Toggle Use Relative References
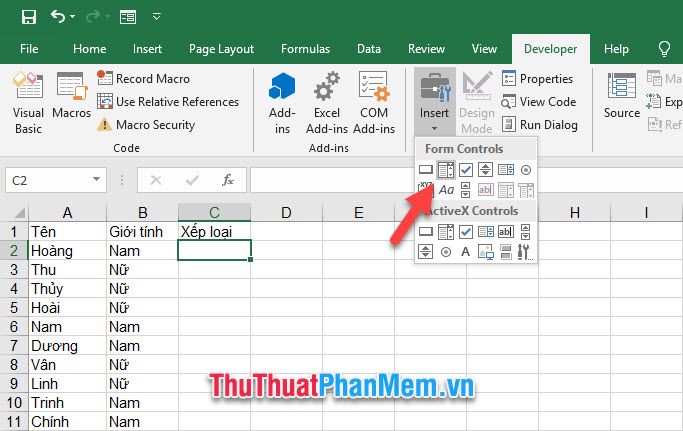The width and height of the screenshot is (683, 431). (x=168, y=102)
